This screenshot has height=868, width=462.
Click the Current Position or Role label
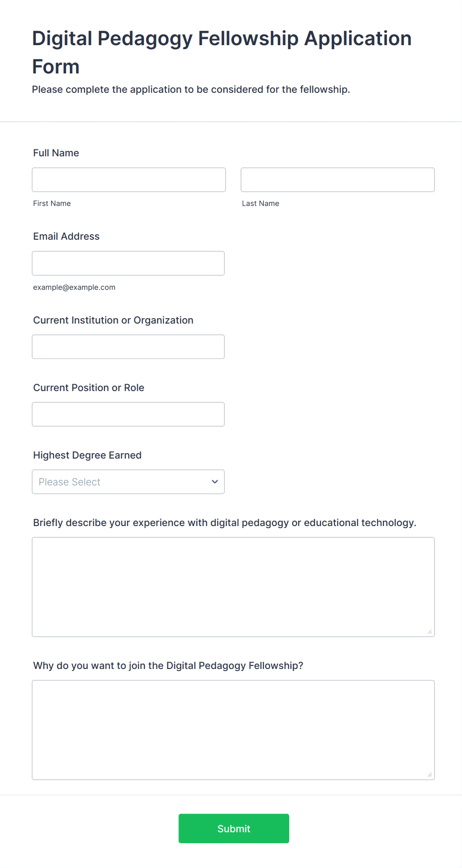[x=88, y=388]
